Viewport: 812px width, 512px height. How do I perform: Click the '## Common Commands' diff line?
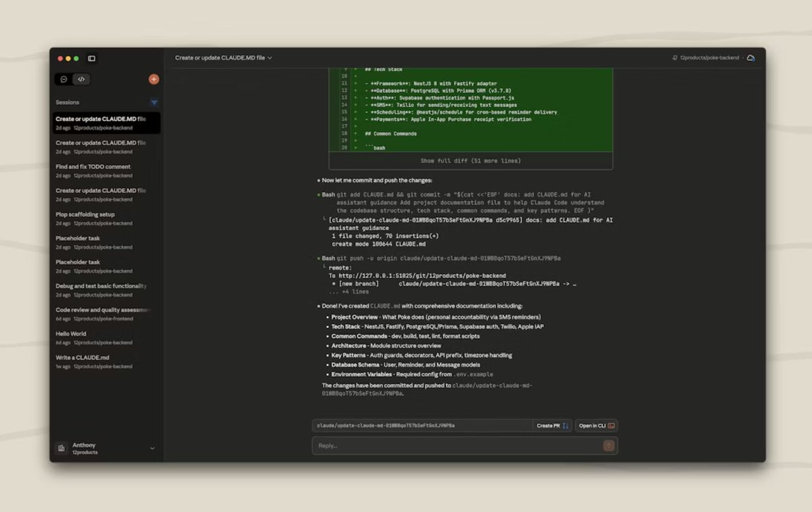(392, 134)
